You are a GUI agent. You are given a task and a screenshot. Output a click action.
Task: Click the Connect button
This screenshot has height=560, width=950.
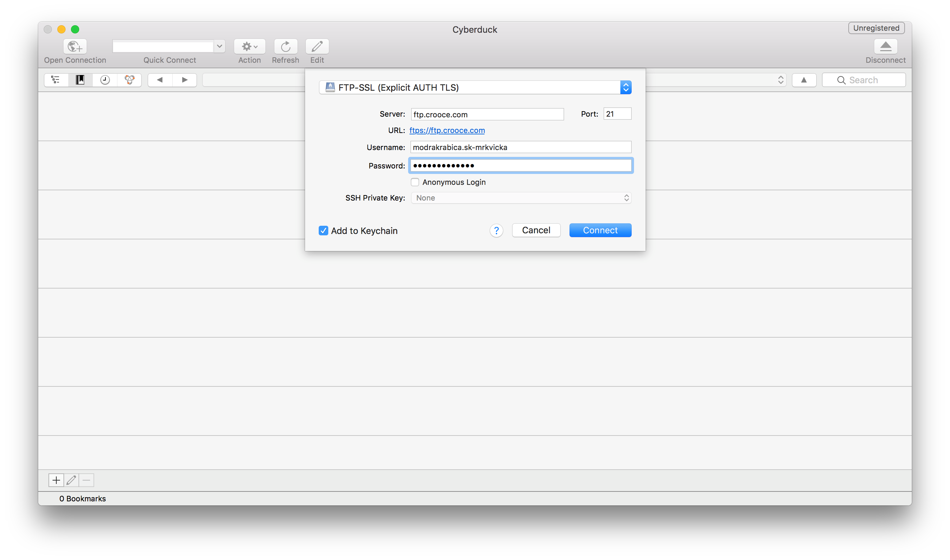pos(600,230)
